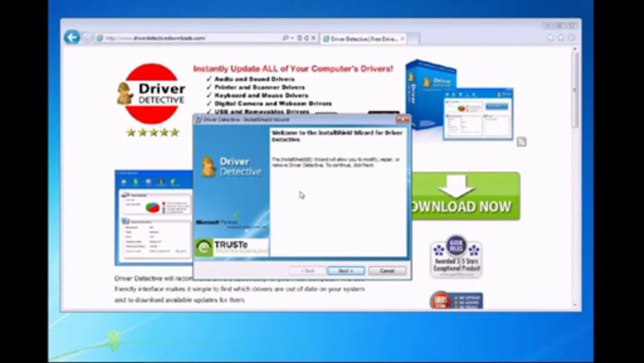Click the browser Forward arrow button

coord(87,38)
